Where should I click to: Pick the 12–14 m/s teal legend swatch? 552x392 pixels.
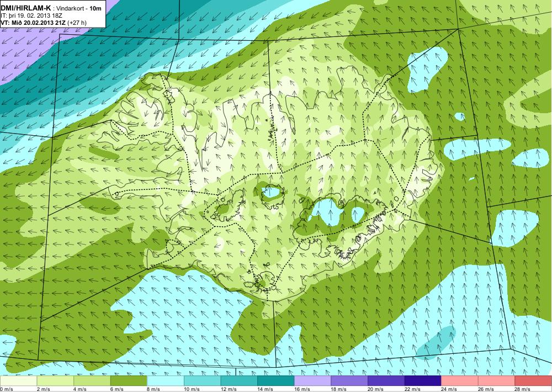239,381
